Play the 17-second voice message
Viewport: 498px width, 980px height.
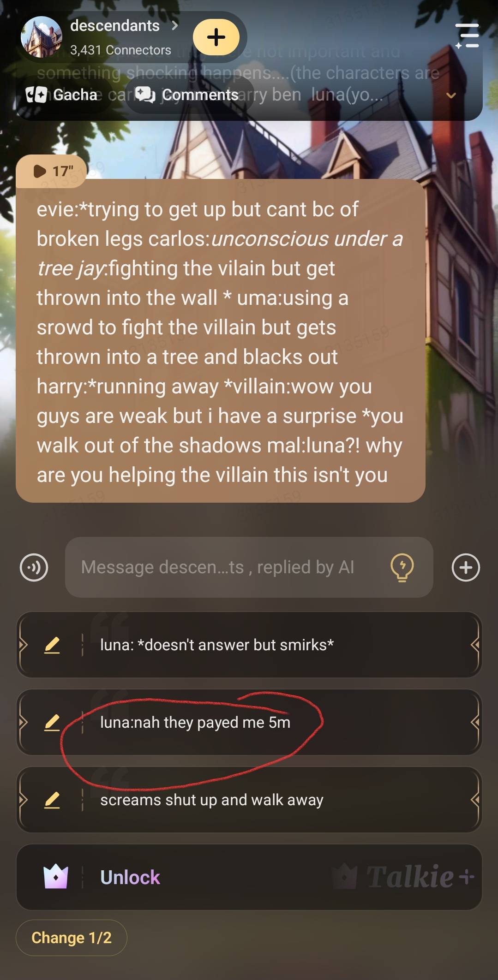click(x=52, y=171)
